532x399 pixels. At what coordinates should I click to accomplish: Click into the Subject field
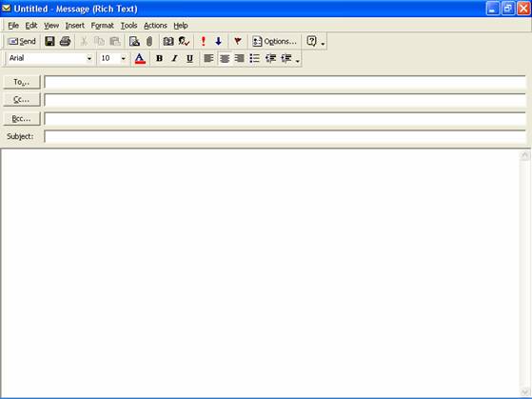coord(285,136)
